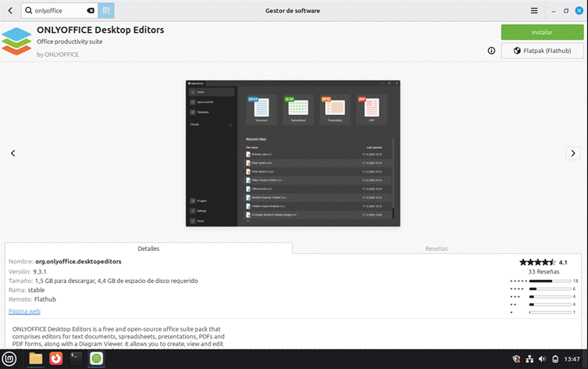The image size is (588, 369).
Task: Click the clock showing 13:47
Action: (x=572, y=360)
